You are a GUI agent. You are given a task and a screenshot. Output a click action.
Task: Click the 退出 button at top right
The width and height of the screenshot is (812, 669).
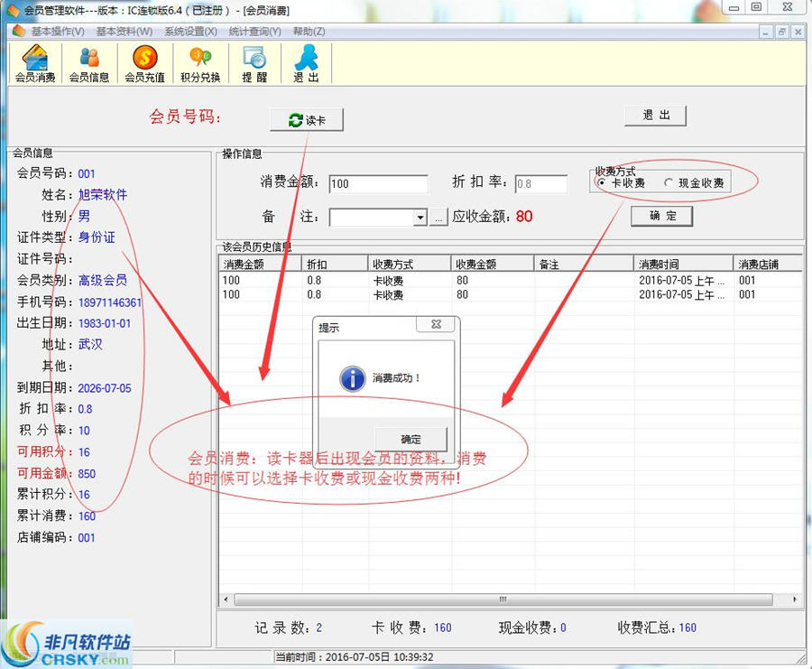(655, 115)
